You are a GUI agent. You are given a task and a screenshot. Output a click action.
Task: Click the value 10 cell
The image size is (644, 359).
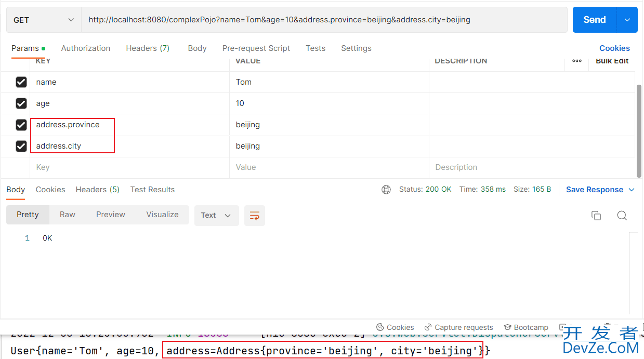coord(329,103)
